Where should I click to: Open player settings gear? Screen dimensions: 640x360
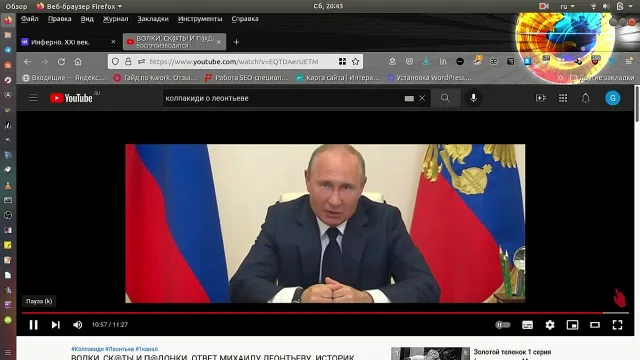coord(550,324)
